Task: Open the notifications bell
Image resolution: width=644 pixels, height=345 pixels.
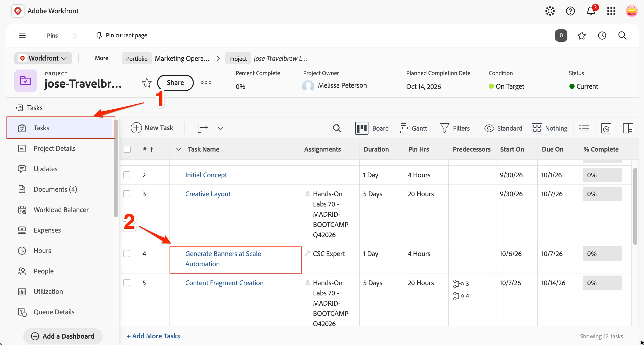Action: [591, 11]
